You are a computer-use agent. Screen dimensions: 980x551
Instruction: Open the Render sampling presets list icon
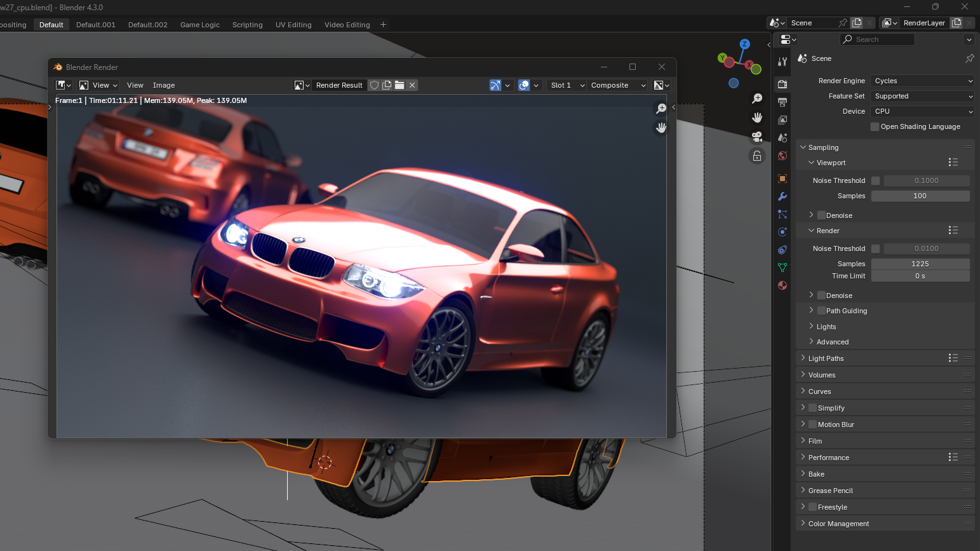coord(953,231)
